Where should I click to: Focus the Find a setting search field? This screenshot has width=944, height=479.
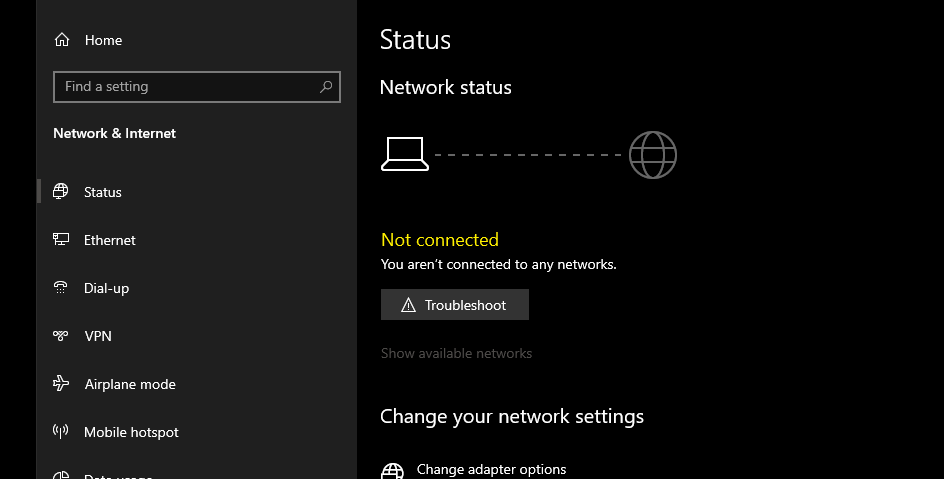(x=197, y=87)
